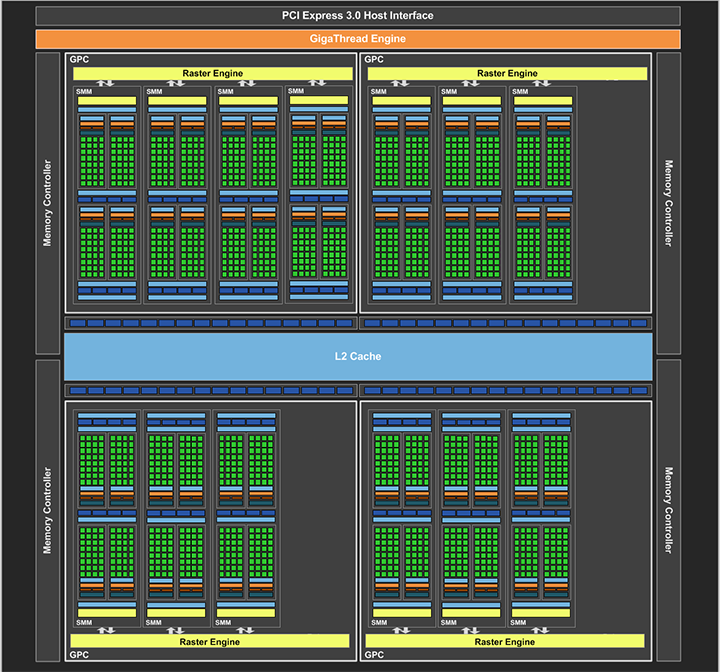Select the orange GigaThread Engine bar
This screenshot has height=672, width=720.
pos(359,39)
